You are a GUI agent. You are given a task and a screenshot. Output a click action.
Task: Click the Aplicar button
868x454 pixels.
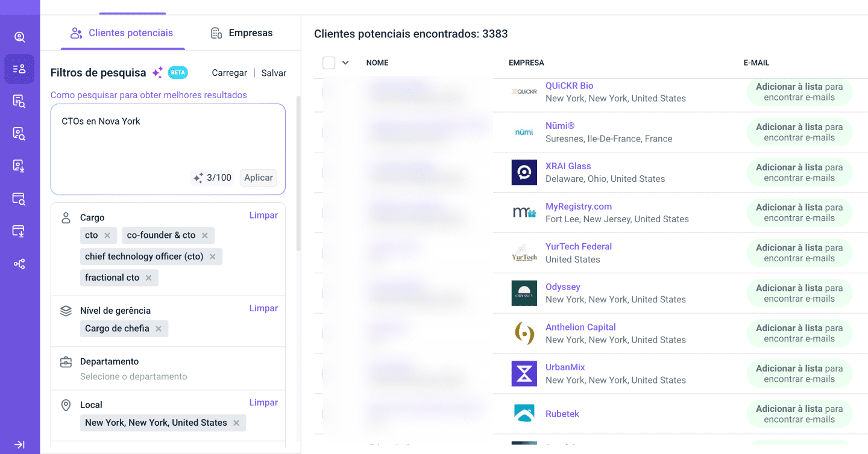click(259, 178)
